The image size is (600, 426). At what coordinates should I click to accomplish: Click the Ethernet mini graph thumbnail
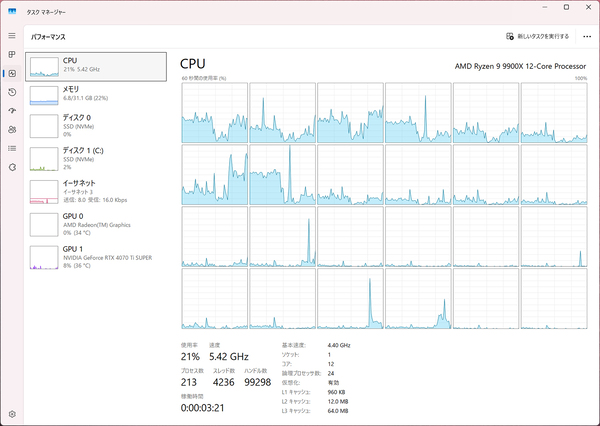pyautogui.click(x=44, y=192)
